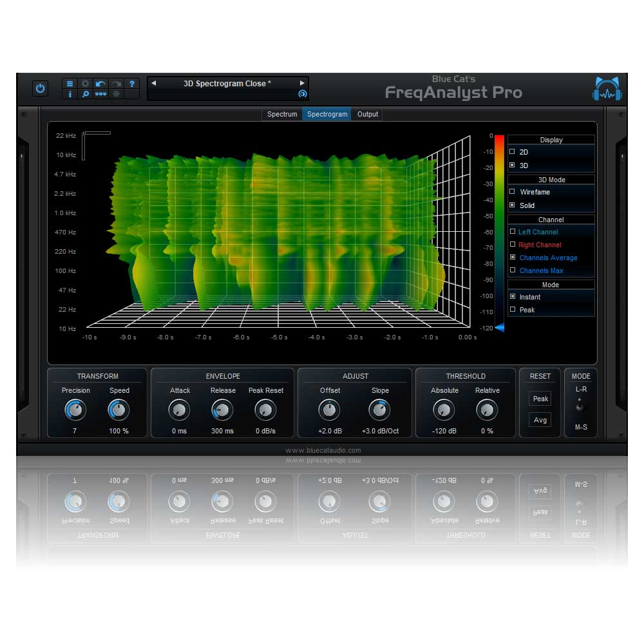Click the Precision value 7

click(x=75, y=431)
